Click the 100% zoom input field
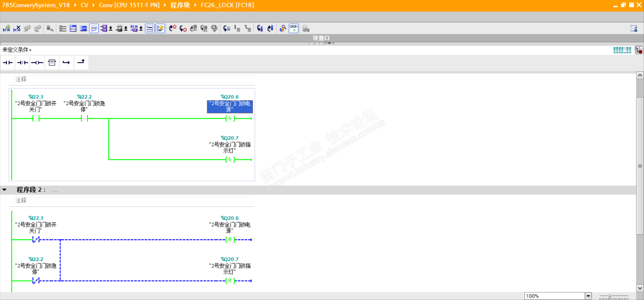The width and height of the screenshot is (644, 300). (555, 296)
